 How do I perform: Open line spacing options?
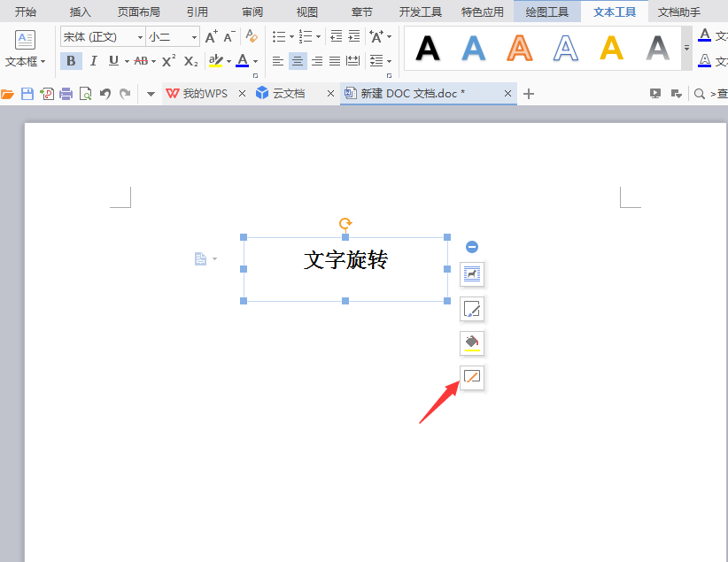point(376,61)
